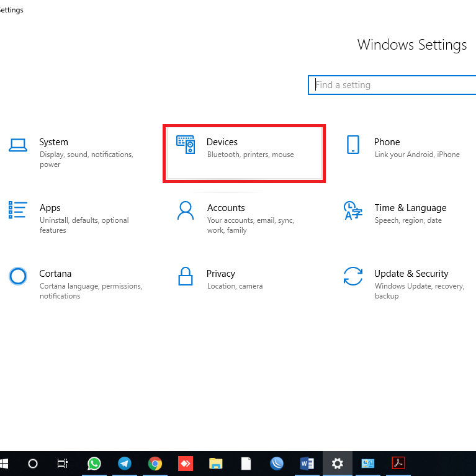
Task: Open the Update & Security refresh icon
Action: click(353, 276)
